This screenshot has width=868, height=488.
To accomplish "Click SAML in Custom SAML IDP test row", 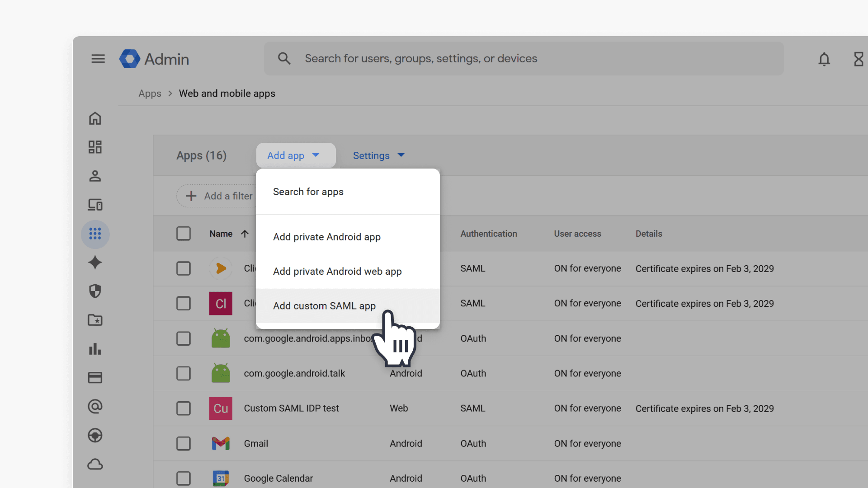I will pyautogui.click(x=473, y=408).
